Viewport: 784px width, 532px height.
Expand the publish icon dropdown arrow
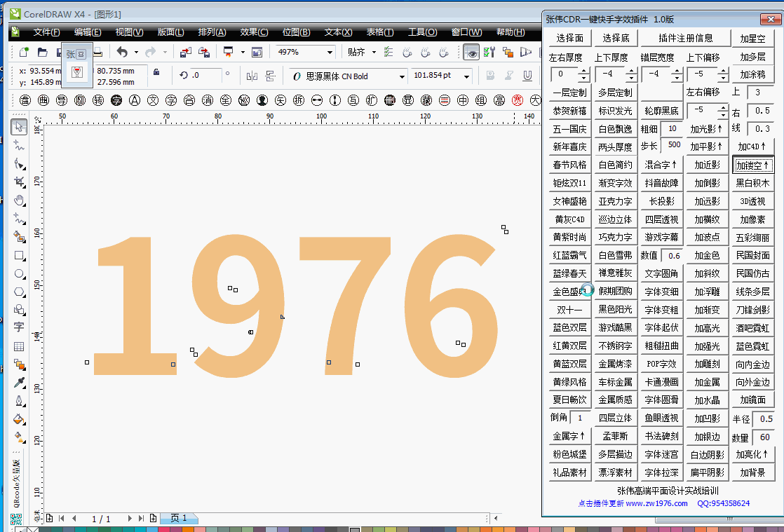(243, 52)
